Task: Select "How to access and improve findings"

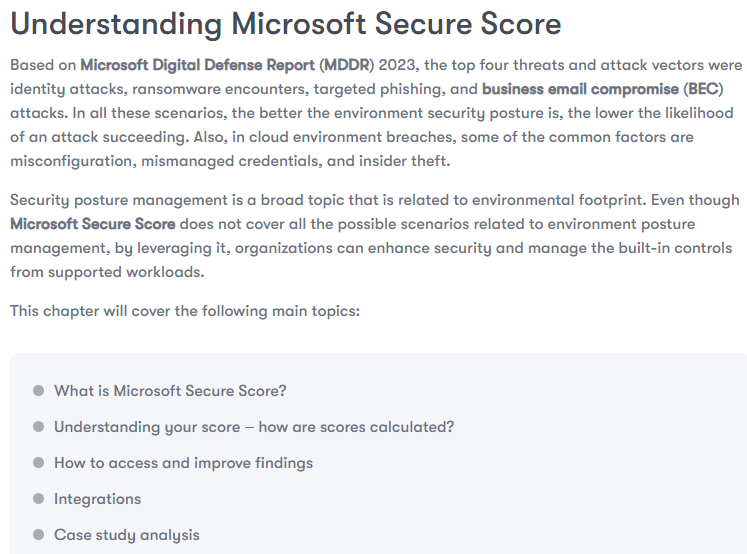Action: (x=183, y=463)
